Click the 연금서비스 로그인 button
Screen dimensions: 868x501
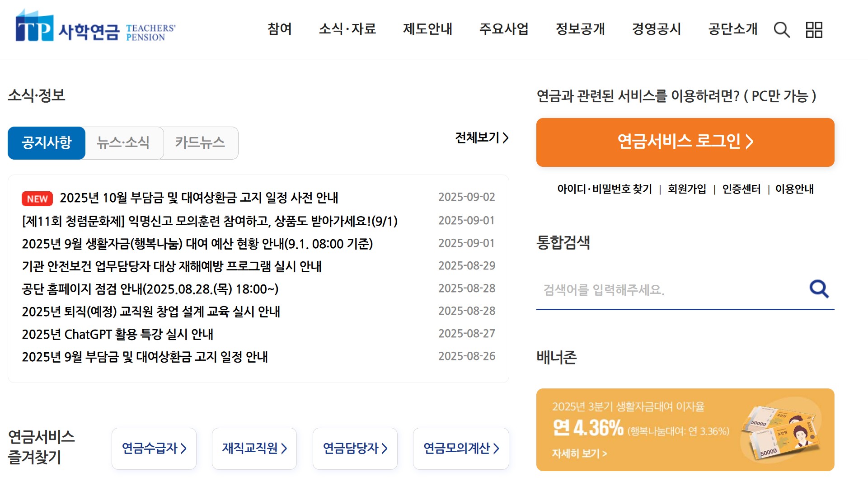[x=685, y=142]
